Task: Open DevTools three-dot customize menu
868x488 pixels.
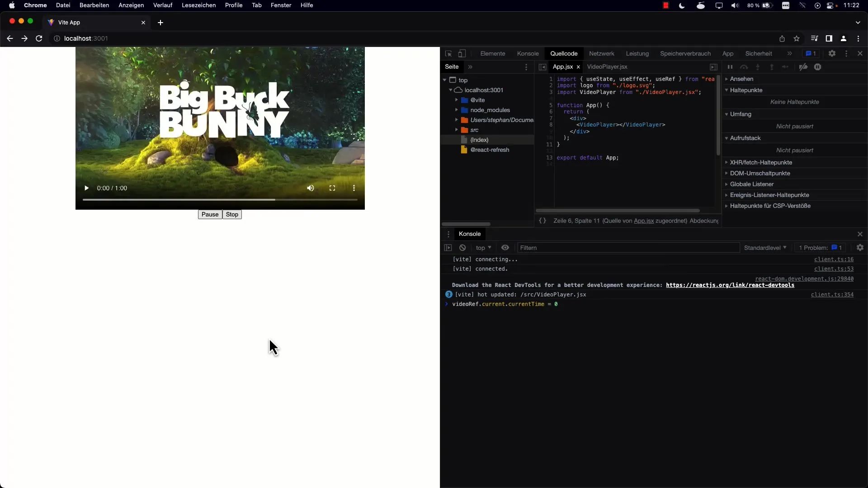Action: point(846,53)
